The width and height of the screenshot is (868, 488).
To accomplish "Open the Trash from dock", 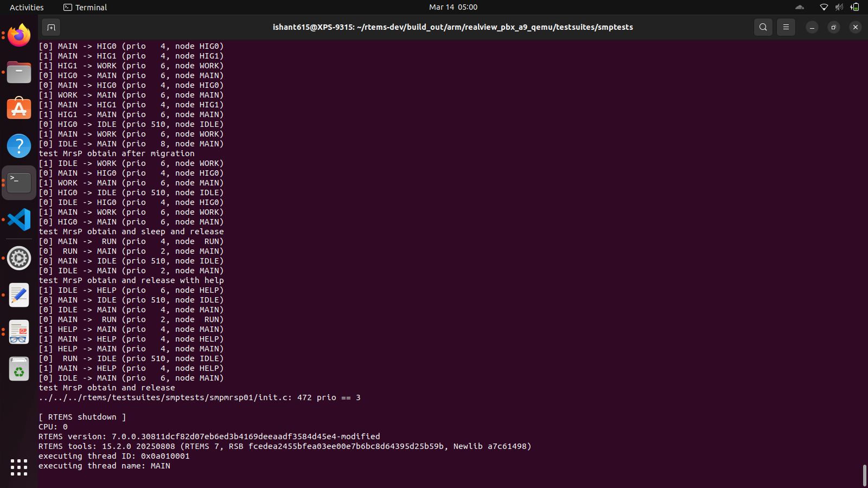I will (19, 369).
